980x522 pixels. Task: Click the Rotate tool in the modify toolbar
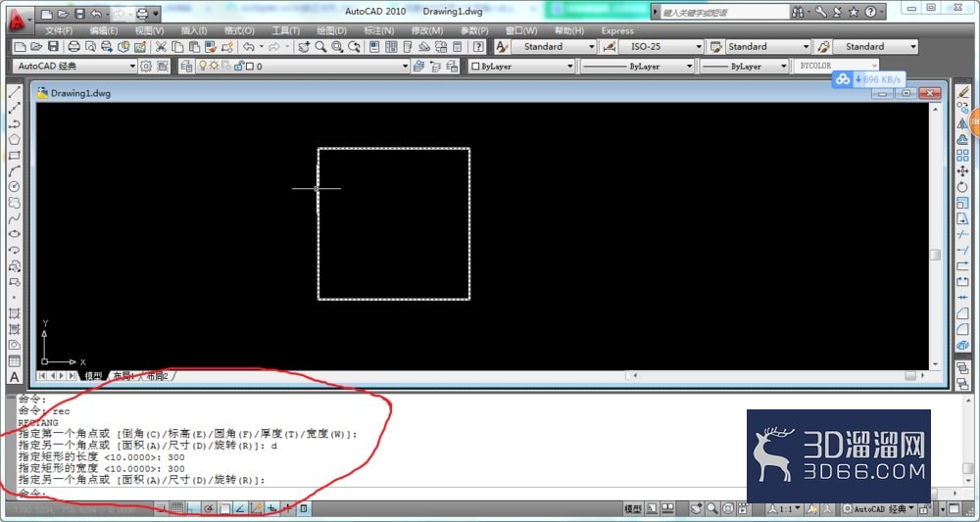[x=962, y=187]
